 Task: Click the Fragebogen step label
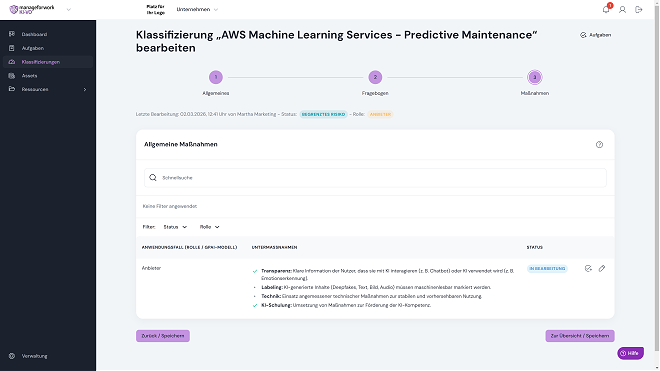[375, 93]
